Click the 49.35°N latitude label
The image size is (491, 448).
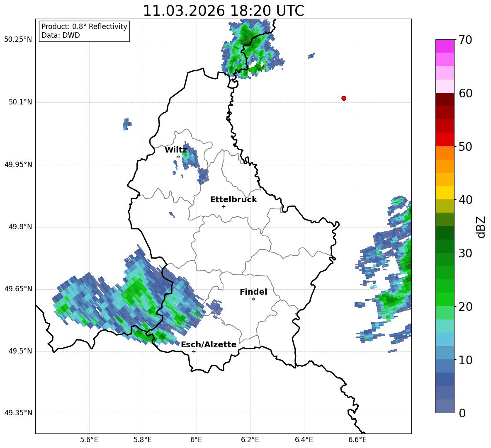18,413
